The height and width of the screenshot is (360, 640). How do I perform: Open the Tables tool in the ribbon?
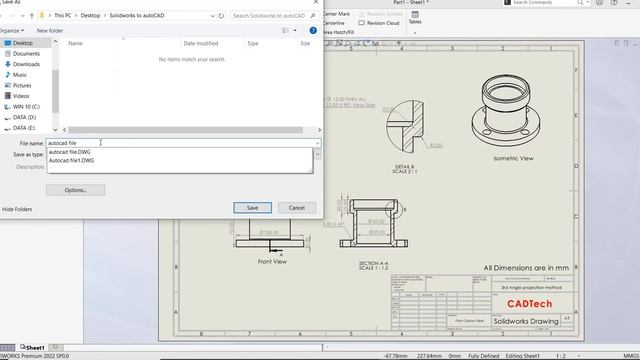coord(415,18)
